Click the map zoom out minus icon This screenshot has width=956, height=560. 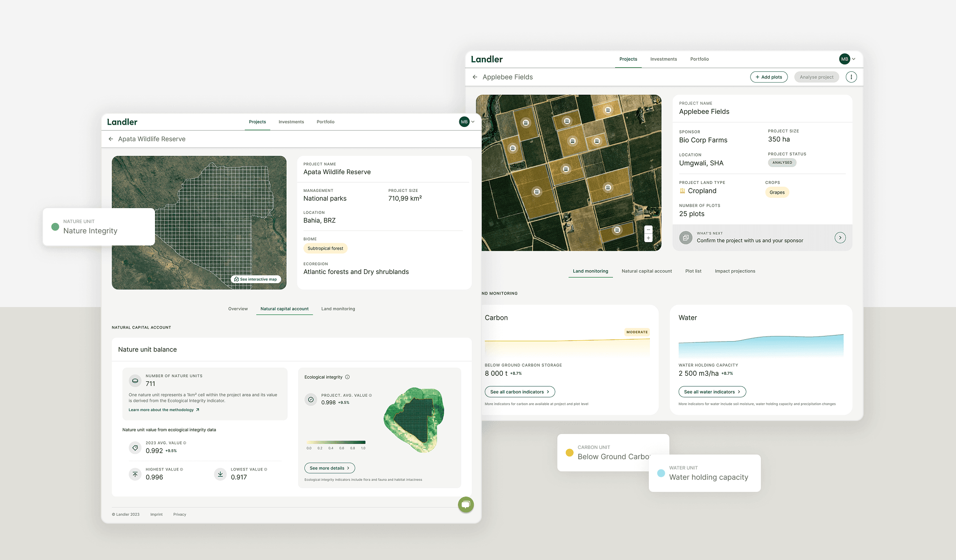pyautogui.click(x=648, y=230)
